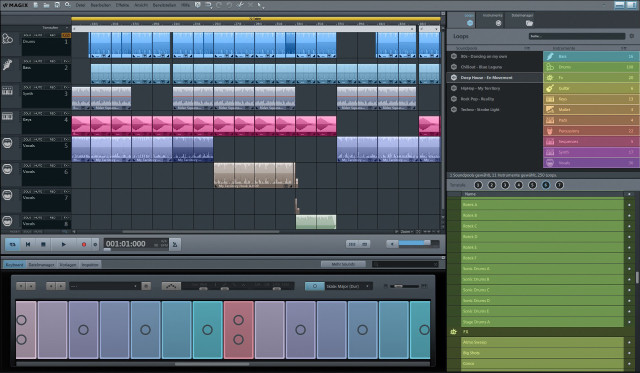Select the Bass instrument category in Loops
The height and width of the screenshot is (373, 640).
pos(591,56)
